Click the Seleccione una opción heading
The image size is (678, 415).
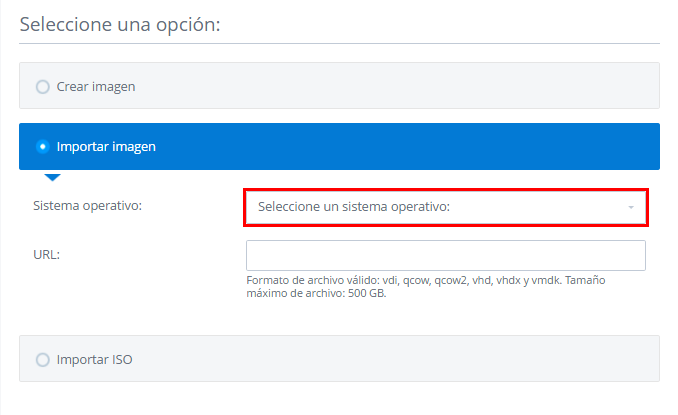point(120,25)
